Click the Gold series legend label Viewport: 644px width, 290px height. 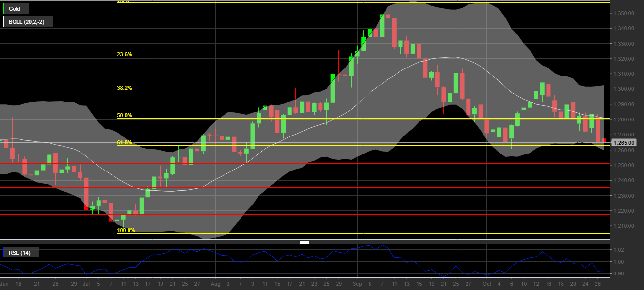click(x=15, y=9)
